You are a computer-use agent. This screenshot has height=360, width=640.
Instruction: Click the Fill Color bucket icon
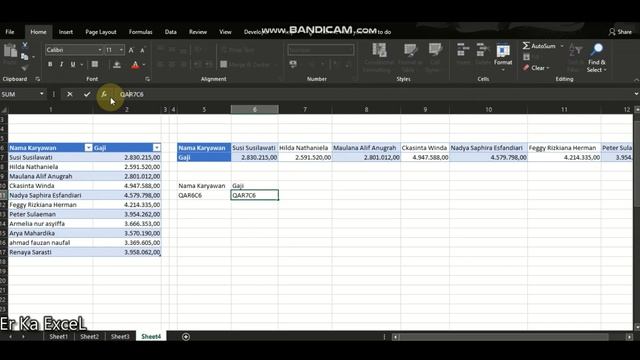click(x=117, y=64)
